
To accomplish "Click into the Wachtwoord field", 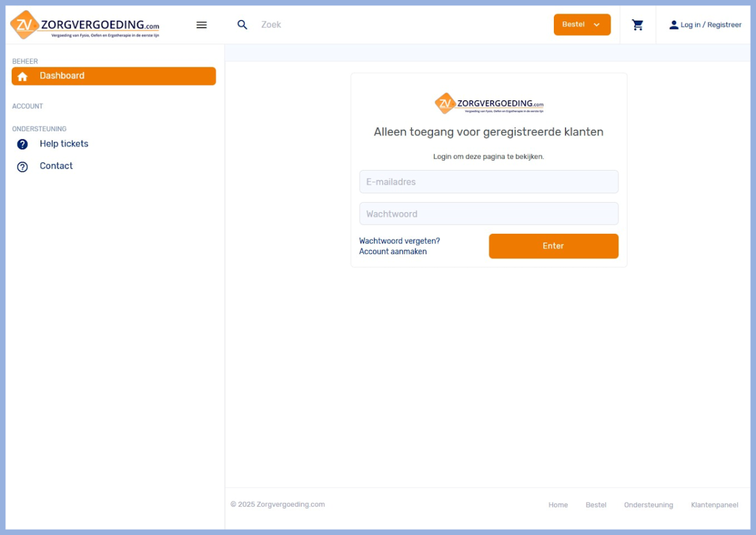I will [x=489, y=214].
